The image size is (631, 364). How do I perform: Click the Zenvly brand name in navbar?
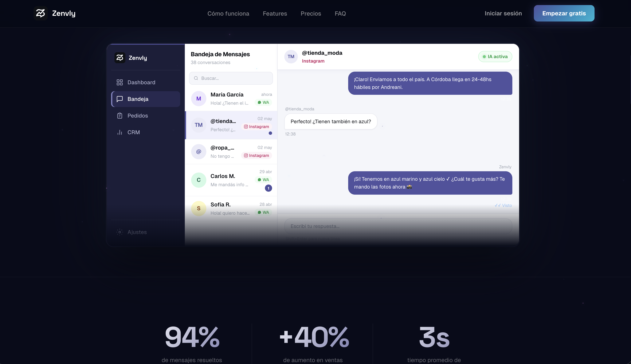tap(64, 13)
